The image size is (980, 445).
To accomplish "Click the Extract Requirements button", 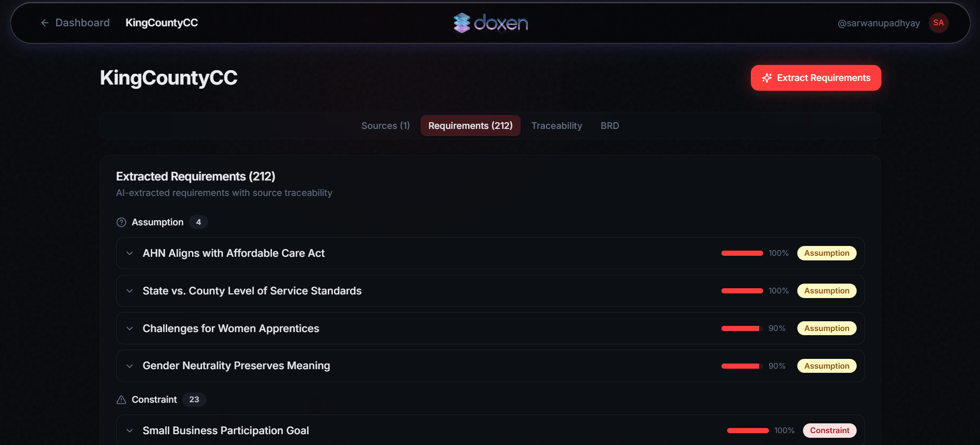I will 816,78.
